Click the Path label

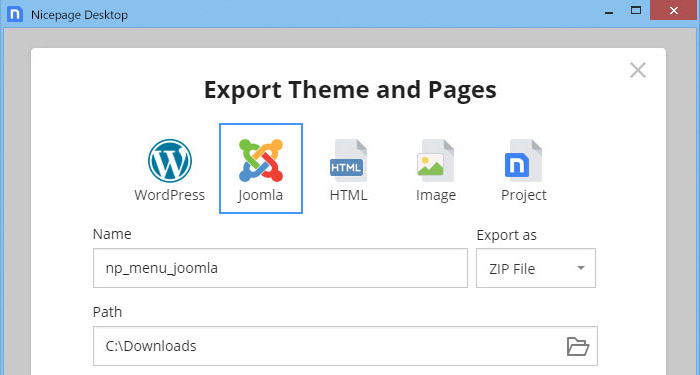pyautogui.click(x=107, y=312)
